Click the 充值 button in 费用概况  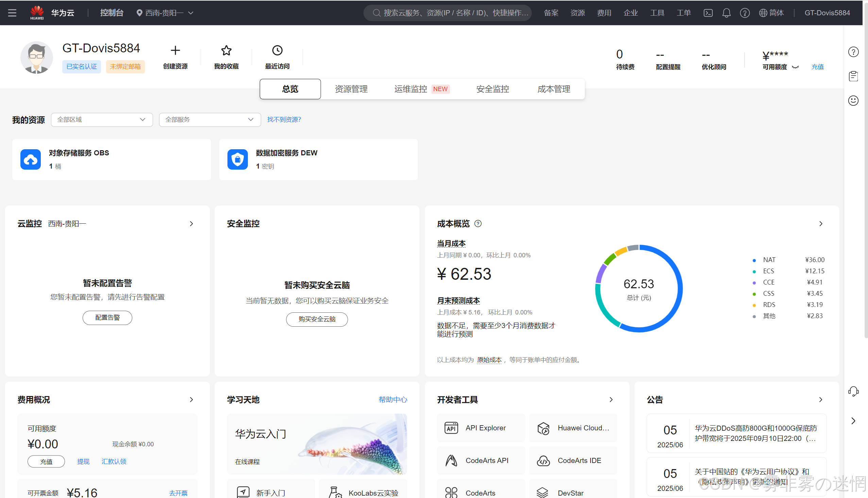click(x=46, y=462)
